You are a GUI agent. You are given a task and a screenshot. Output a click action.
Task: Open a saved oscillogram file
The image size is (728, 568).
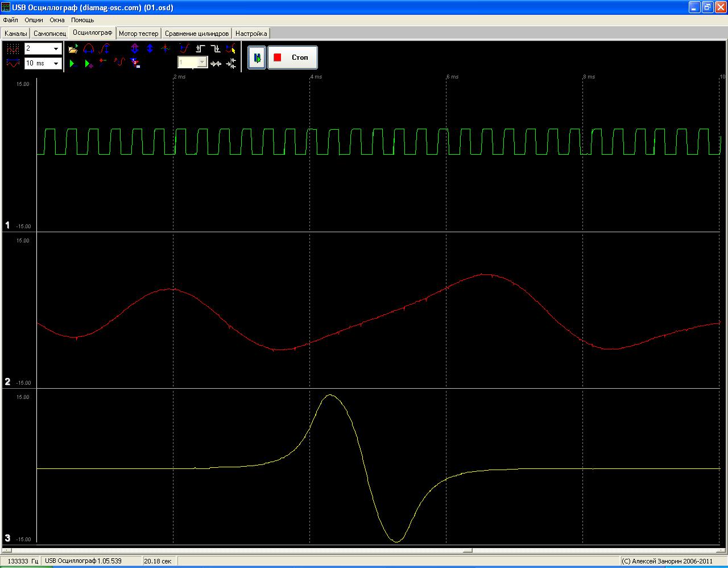[x=73, y=49]
